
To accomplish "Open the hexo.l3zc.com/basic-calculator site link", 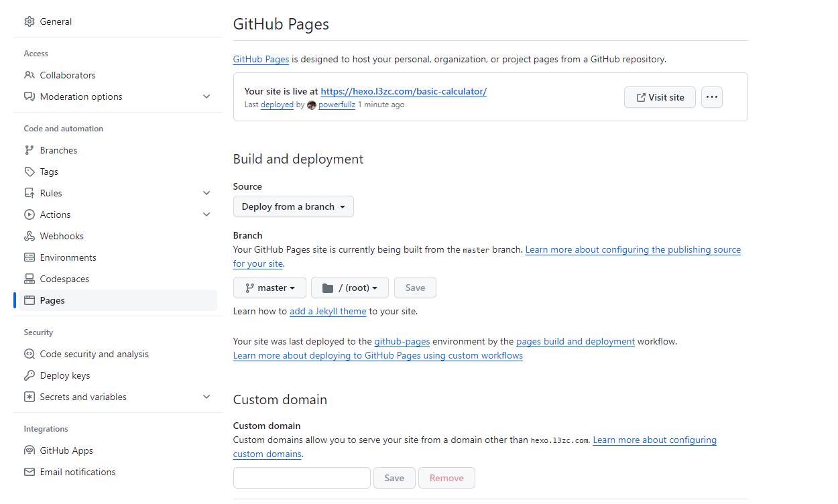I will (x=403, y=91).
